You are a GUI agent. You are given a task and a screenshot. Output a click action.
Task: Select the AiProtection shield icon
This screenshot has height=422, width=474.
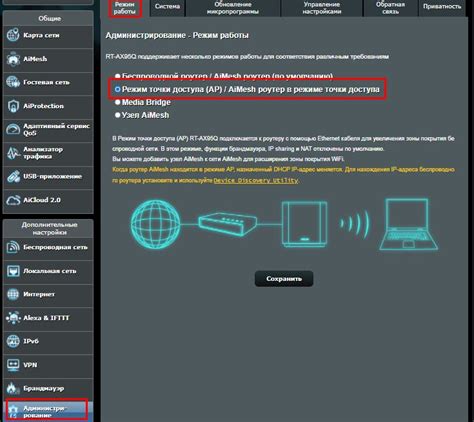point(13,106)
